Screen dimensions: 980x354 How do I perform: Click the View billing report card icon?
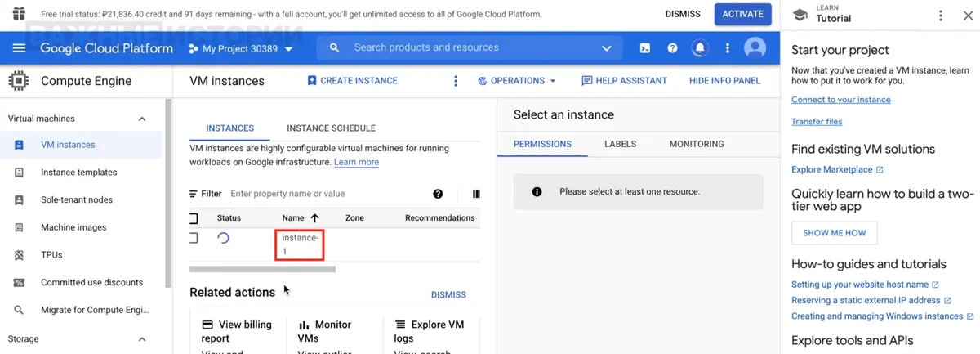click(207, 325)
